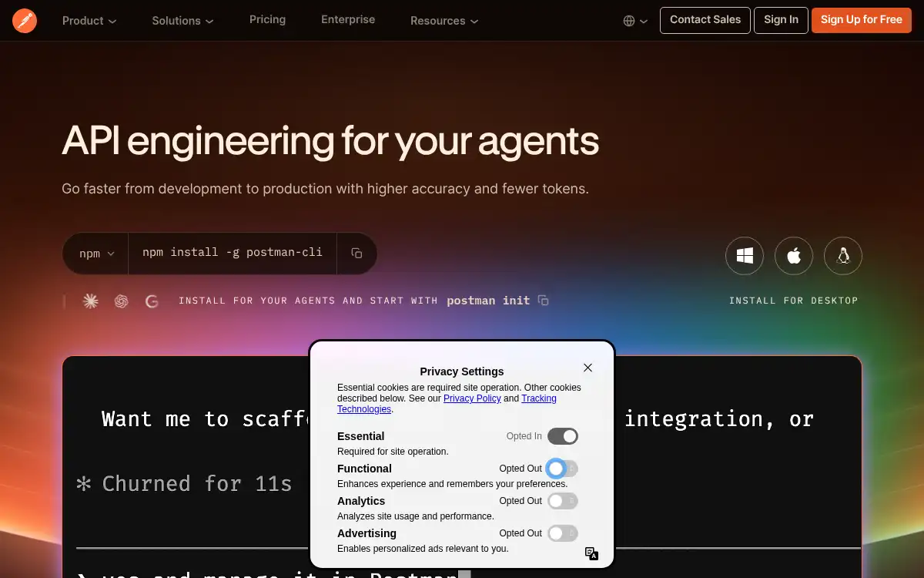Enable the Advertising cookies switch
The width and height of the screenshot is (924, 578).
[x=563, y=533]
